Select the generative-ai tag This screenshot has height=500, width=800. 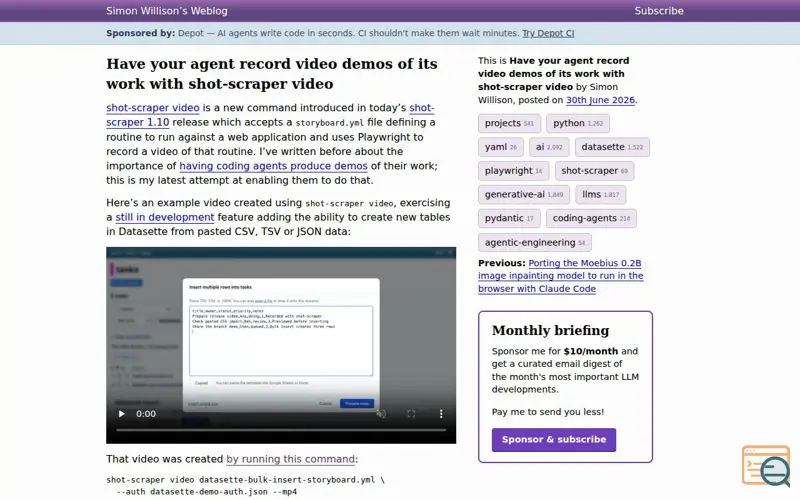524,194
